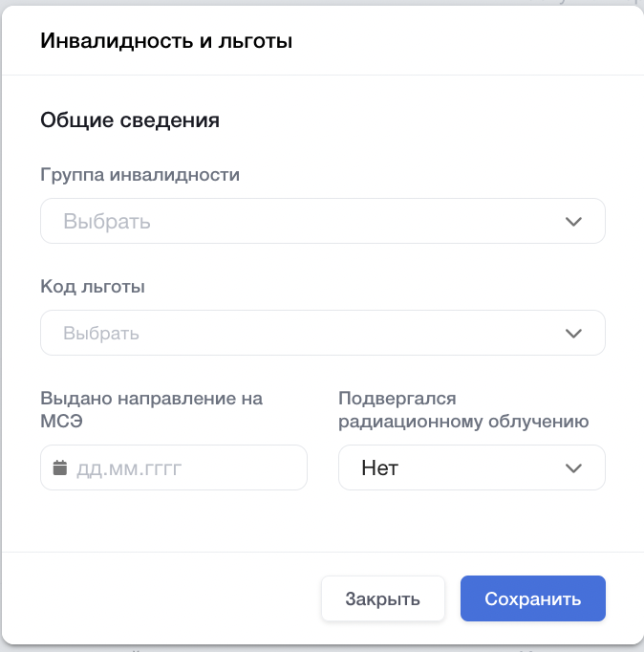
Task: Click the chevron next to the Нет value
Action: tap(573, 468)
